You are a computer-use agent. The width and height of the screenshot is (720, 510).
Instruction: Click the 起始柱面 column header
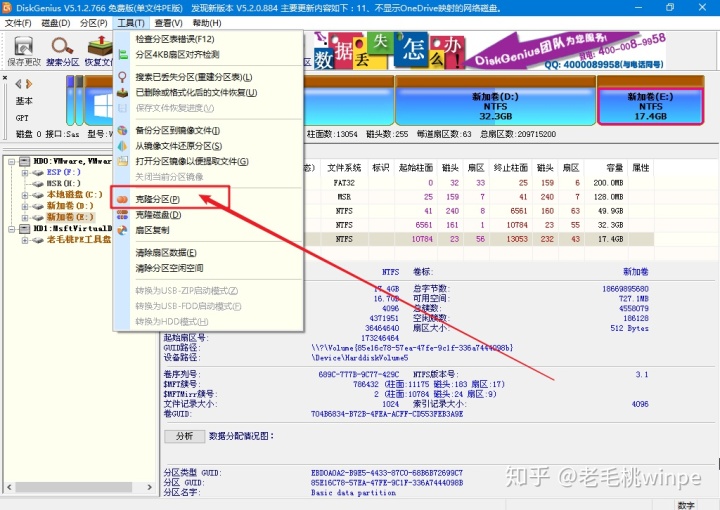416,168
